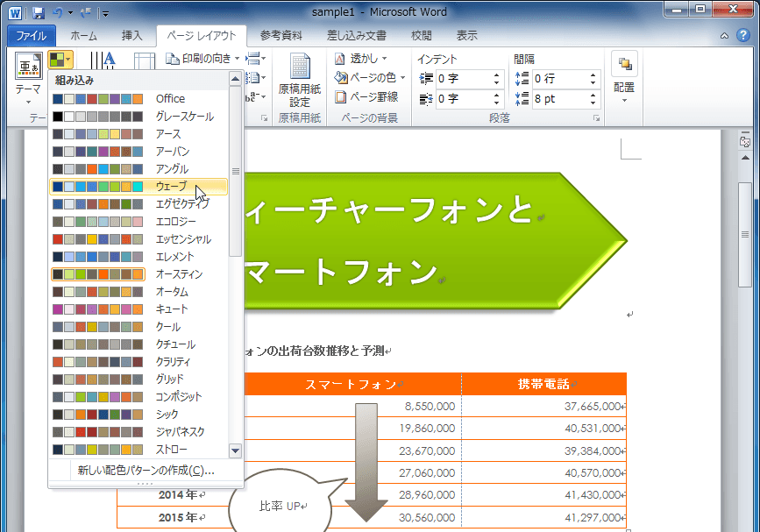Open ページの色 page color dropdown
760x532 pixels.
pyautogui.click(x=370, y=77)
